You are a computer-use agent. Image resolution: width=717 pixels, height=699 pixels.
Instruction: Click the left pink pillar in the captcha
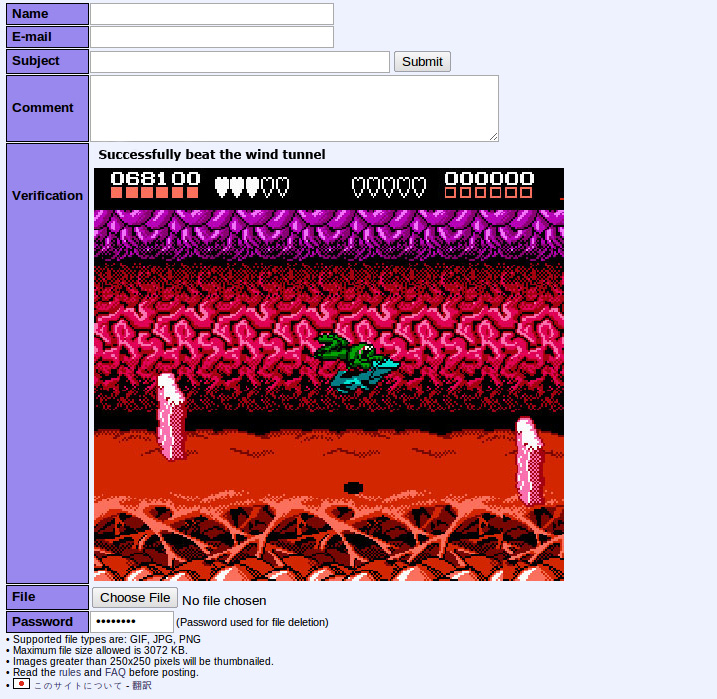tap(171, 416)
